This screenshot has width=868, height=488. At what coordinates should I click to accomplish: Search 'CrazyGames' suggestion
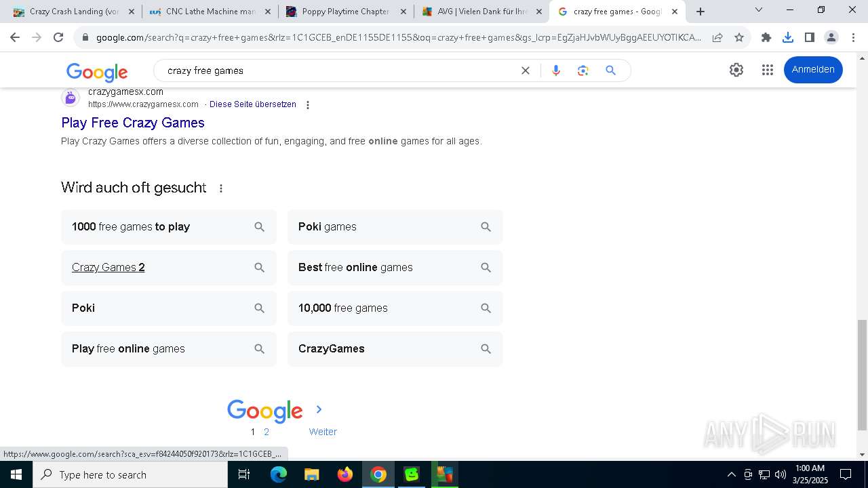pos(395,349)
